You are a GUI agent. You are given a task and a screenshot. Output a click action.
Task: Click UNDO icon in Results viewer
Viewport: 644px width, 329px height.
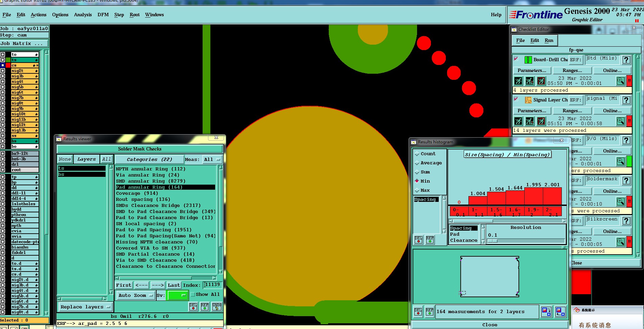coord(217,306)
